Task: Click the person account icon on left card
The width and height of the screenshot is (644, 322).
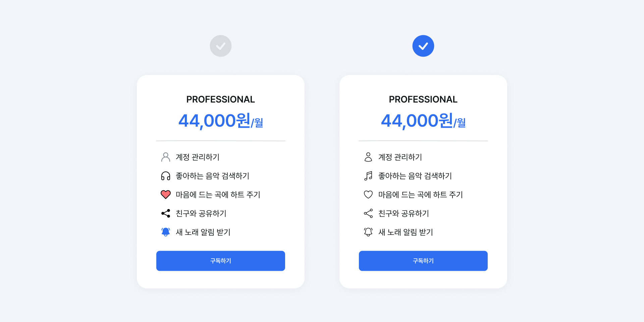Action: coord(165,157)
